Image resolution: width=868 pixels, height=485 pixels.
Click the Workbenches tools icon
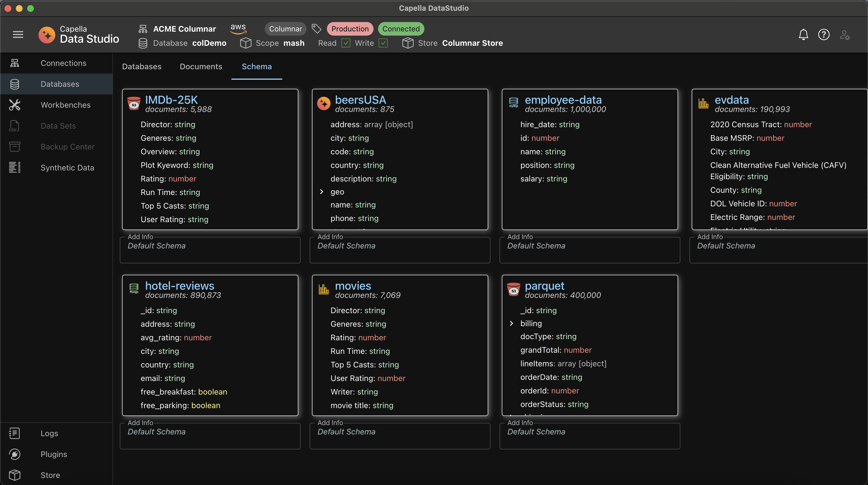click(x=14, y=105)
